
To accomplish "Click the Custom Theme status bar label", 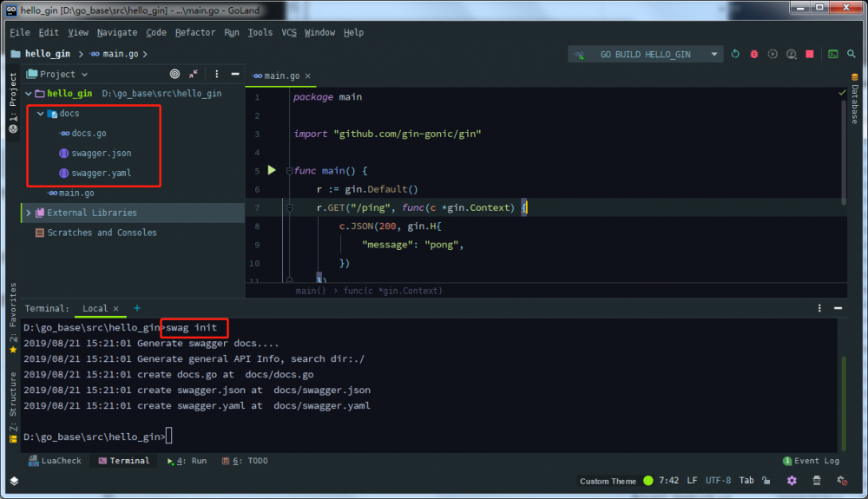I will (608, 481).
